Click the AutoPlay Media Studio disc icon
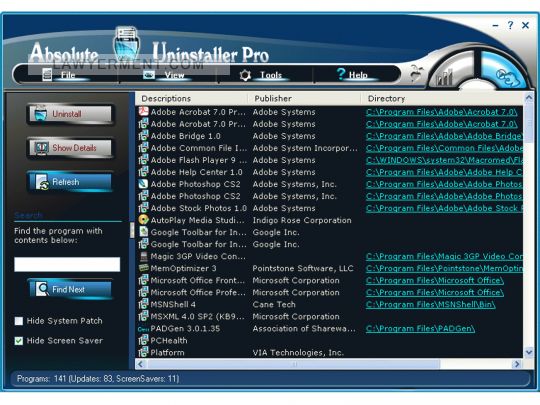Viewport: 540px width, 405px height. tap(143, 220)
